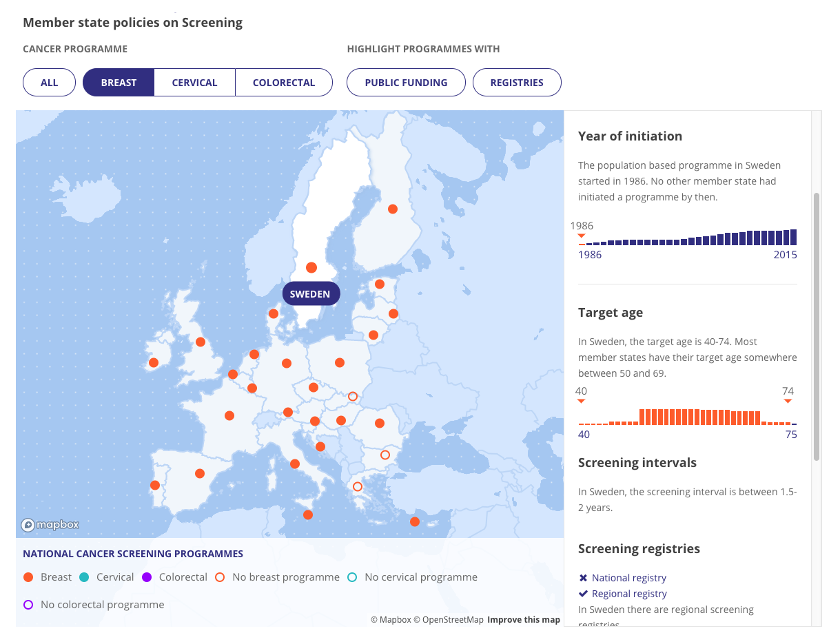Open the Improve this map link

click(x=524, y=620)
